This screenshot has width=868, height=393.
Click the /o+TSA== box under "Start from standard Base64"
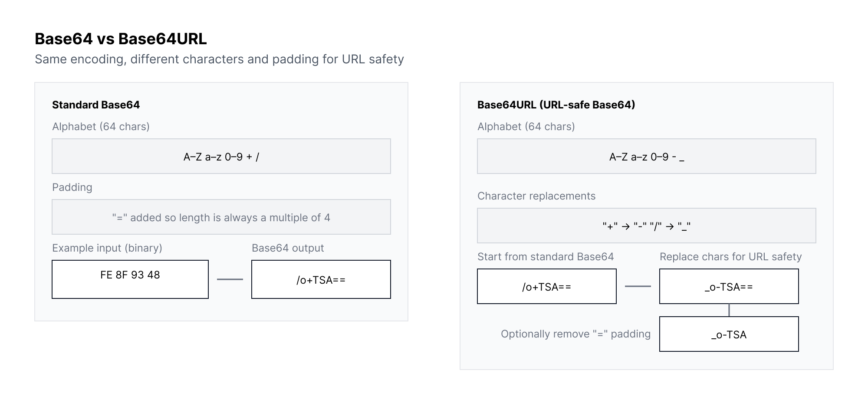click(x=547, y=287)
